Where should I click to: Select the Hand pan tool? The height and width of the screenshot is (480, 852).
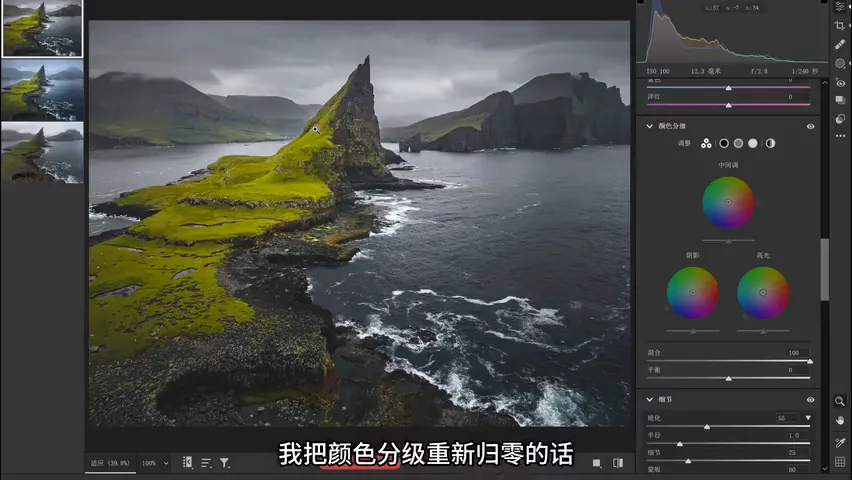click(840, 420)
